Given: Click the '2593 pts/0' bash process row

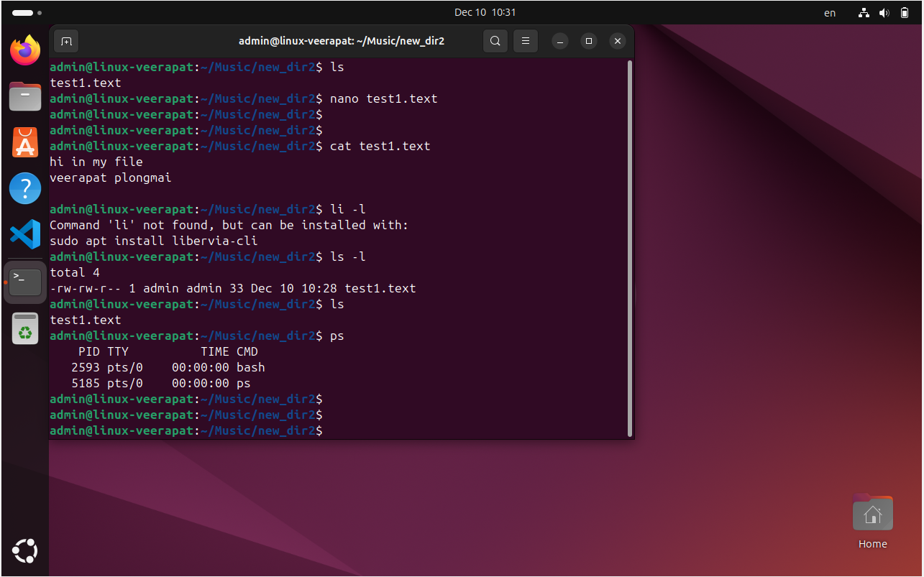Looking at the screenshot, I should [168, 367].
